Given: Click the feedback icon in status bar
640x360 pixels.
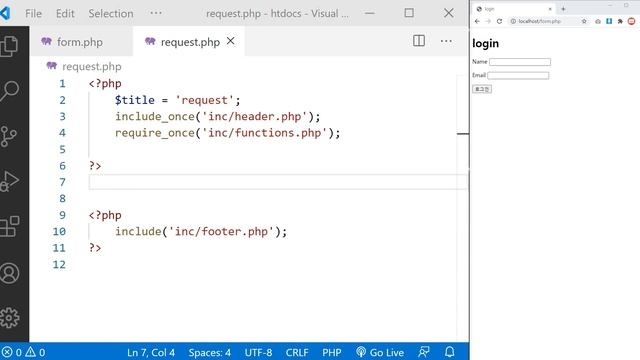Looking at the screenshot, I should pyautogui.click(x=424, y=352).
